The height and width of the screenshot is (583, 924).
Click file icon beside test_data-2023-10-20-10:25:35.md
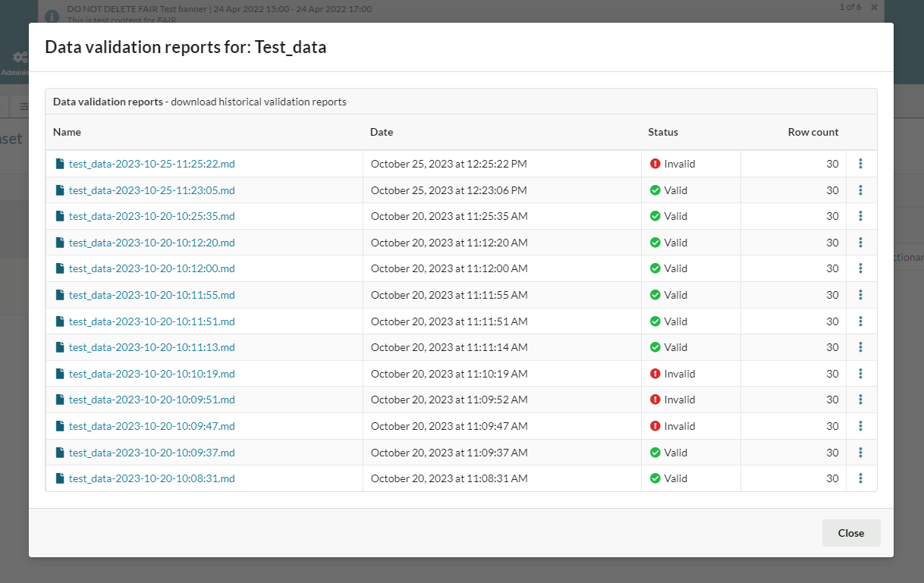point(60,216)
